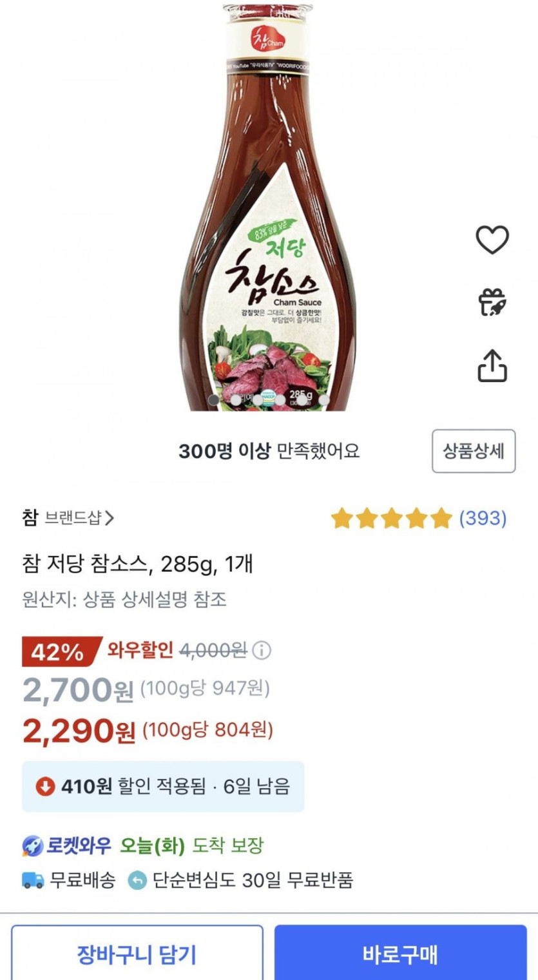
Task: Open the 참 브랜드샵 brand shop
Action: [68, 518]
